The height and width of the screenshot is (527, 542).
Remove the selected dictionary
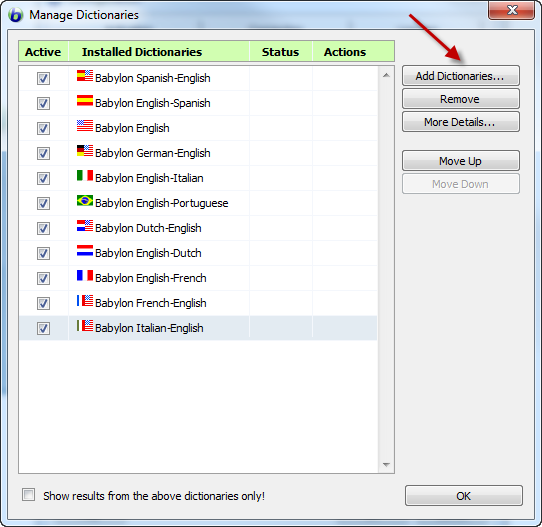coord(461,99)
